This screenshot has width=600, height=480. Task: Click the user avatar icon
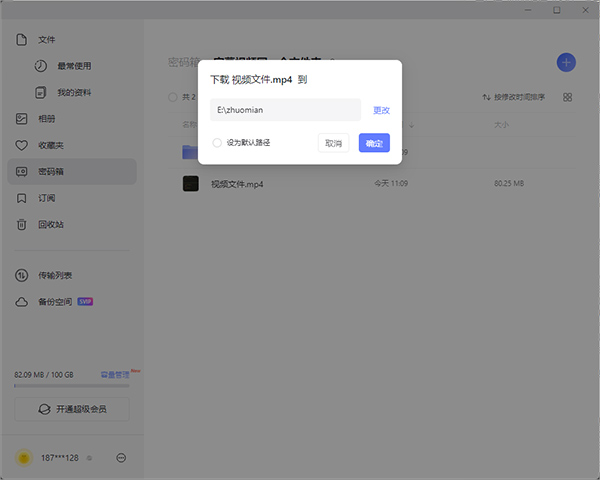click(x=24, y=458)
